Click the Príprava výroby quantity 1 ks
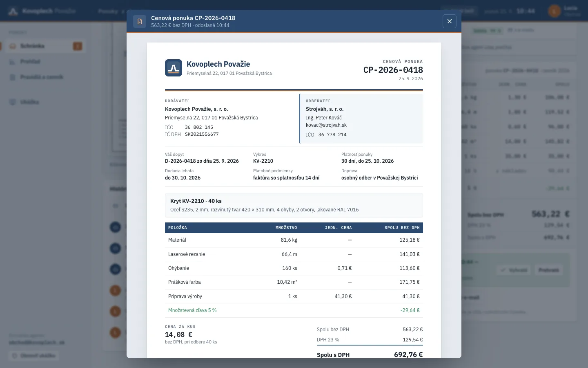 293,296
